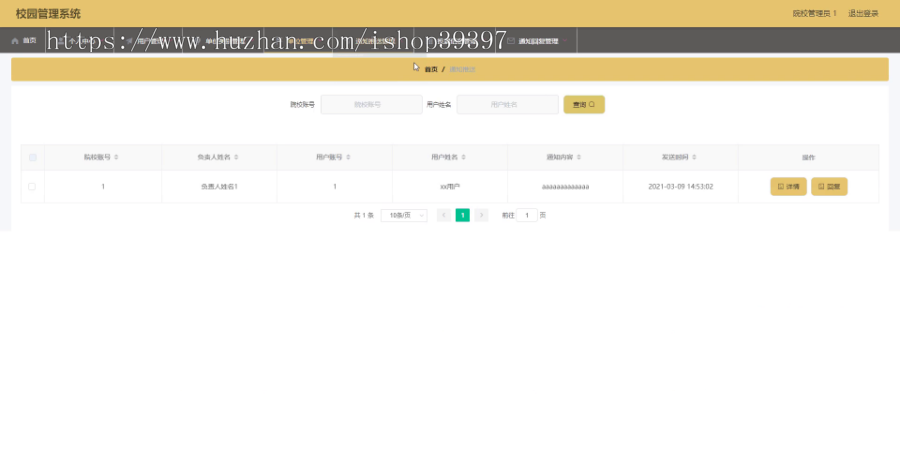
Task: Expand the 通知回复管理 dropdown arrow
Action: [565, 41]
